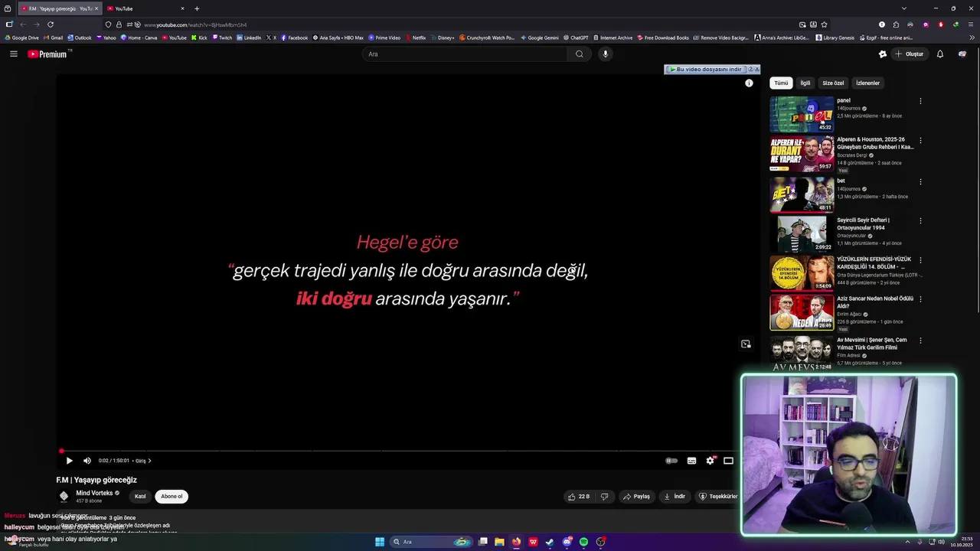Go back in browser history
Viewport: 980px width, 551px height.
[23, 24]
